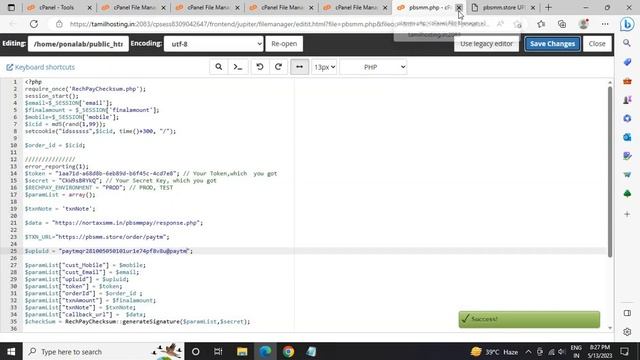Open a new browser tab

pyautogui.click(x=548, y=8)
